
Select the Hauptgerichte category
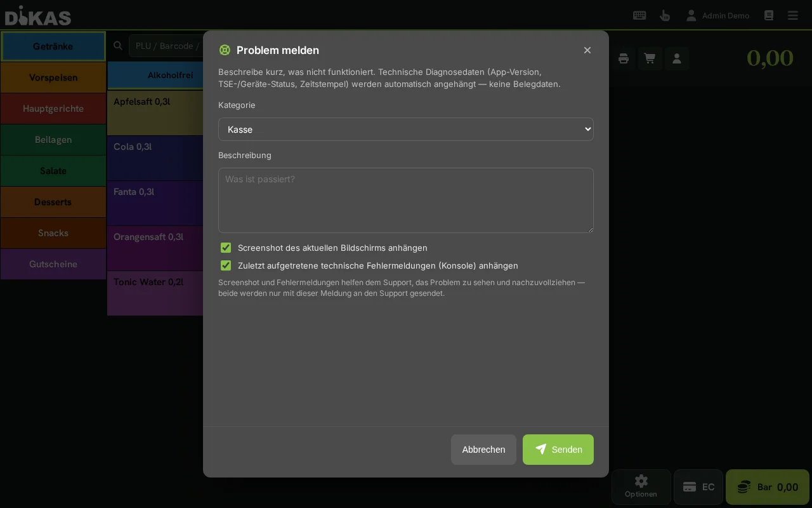[53, 109]
